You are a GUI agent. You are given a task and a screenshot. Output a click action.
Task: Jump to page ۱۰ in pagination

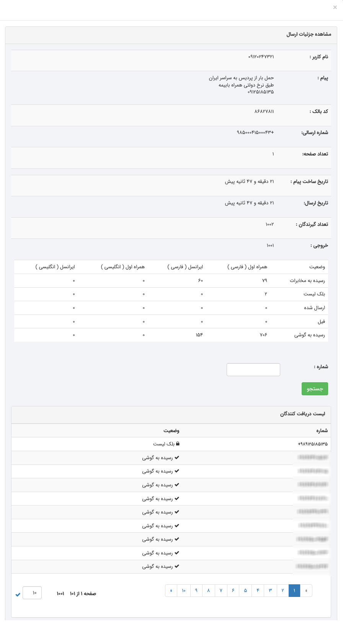(184, 591)
